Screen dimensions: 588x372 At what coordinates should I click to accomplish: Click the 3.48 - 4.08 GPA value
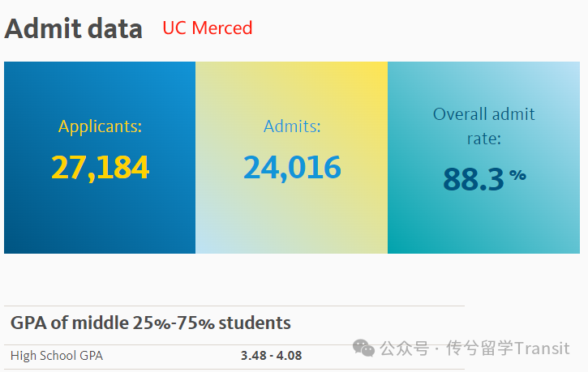tap(271, 356)
